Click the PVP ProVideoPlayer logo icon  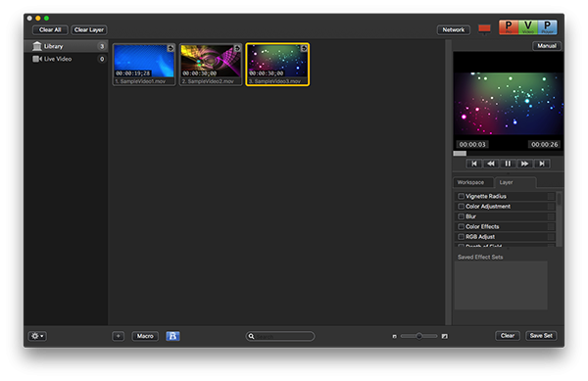point(527,27)
